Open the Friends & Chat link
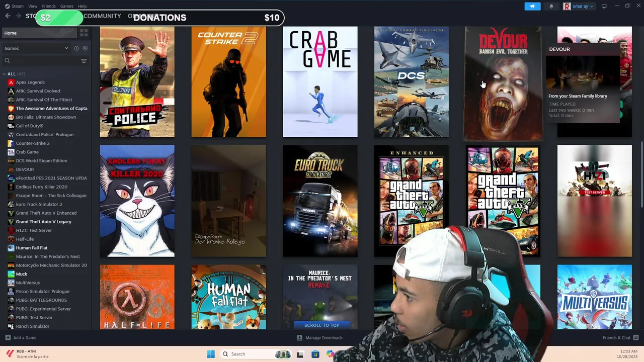 (616, 338)
